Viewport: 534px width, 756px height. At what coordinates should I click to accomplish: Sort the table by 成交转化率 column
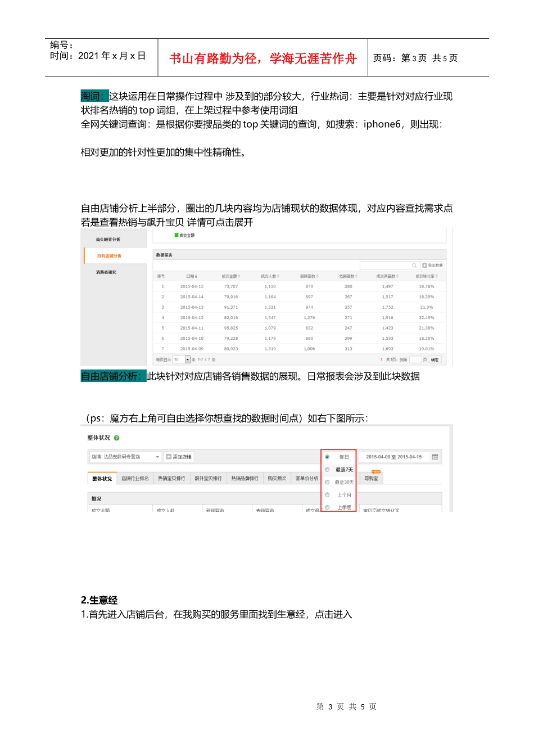click(426, 276)
